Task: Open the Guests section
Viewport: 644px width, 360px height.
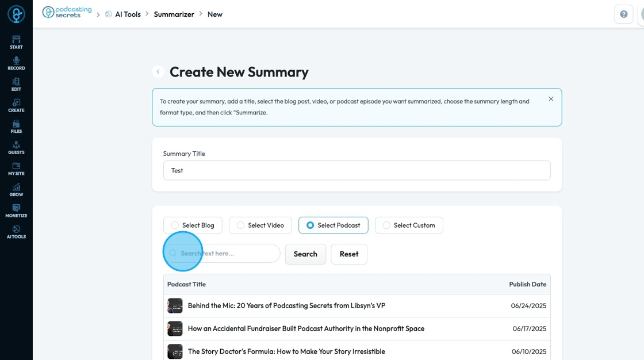Action: point(16,148)
